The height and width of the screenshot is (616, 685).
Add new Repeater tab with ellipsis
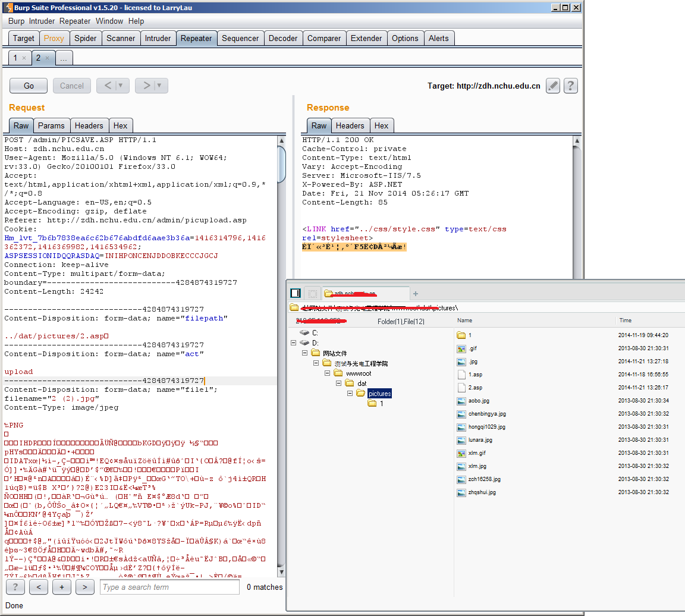click(x=64, y=58)
